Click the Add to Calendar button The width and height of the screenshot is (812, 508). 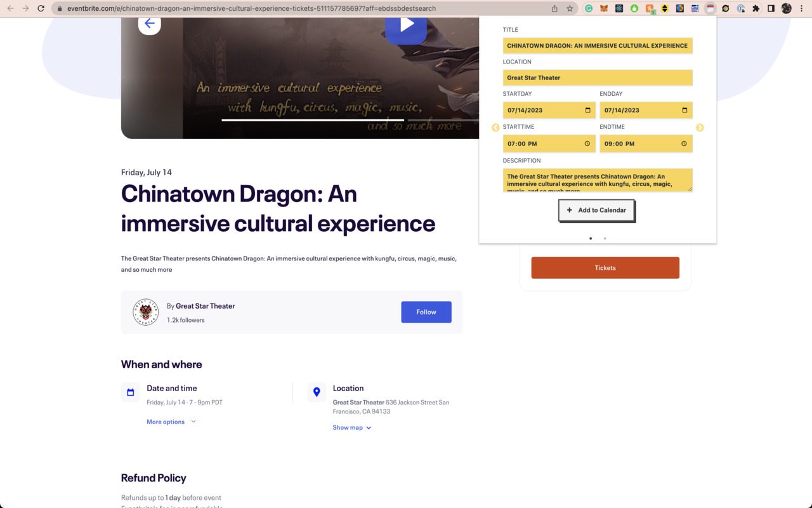click(x=596, y=210)
